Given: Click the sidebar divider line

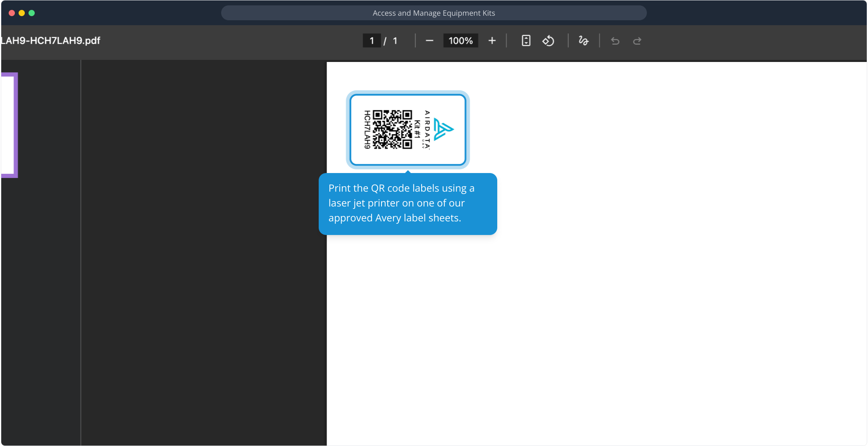Looking at the screenshot, I should [x=81, y=252].
